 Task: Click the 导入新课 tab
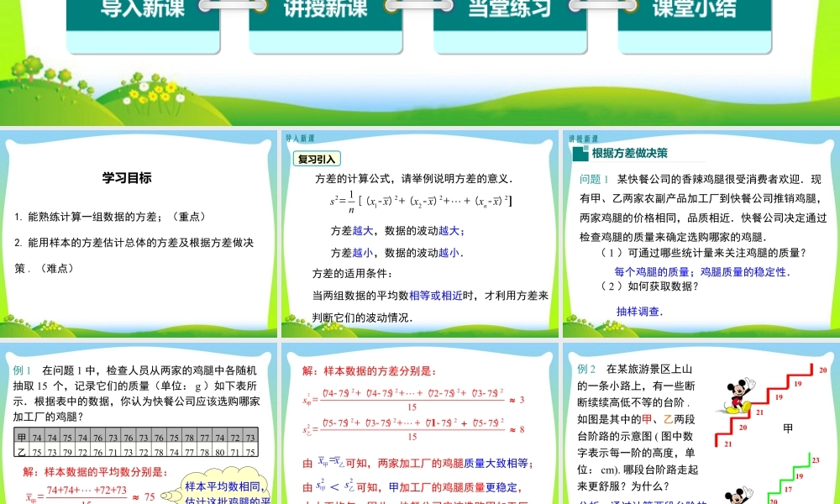point(143,11)
